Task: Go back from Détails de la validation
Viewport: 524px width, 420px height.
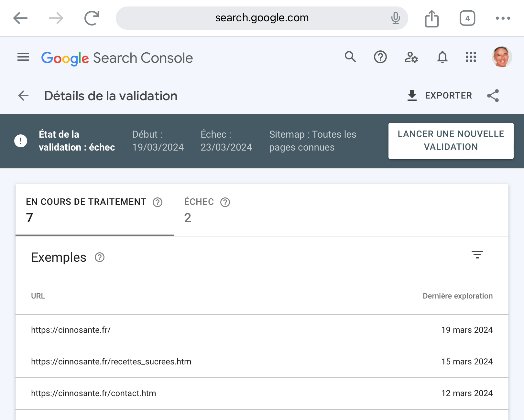Action: pos(23,96)
